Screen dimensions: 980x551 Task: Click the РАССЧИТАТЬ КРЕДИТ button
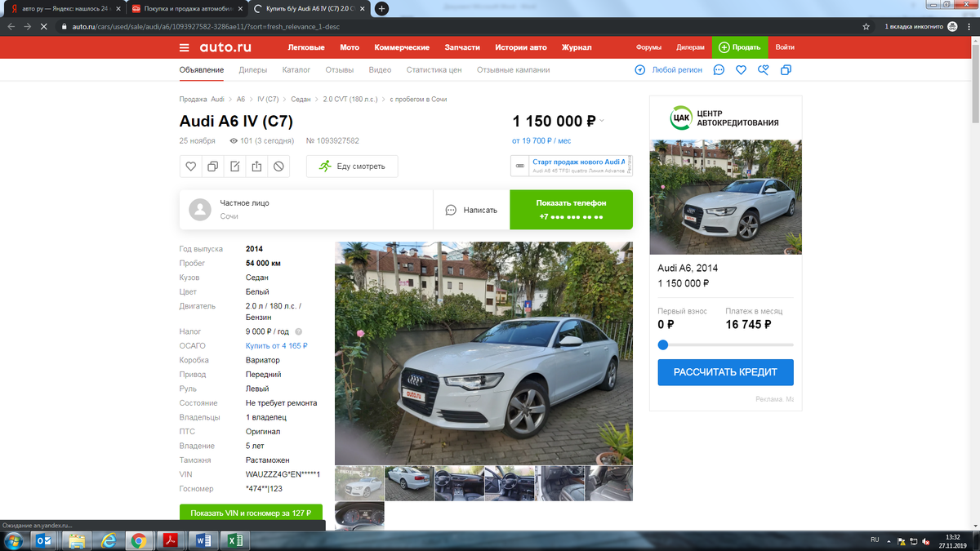coord(725,372)
